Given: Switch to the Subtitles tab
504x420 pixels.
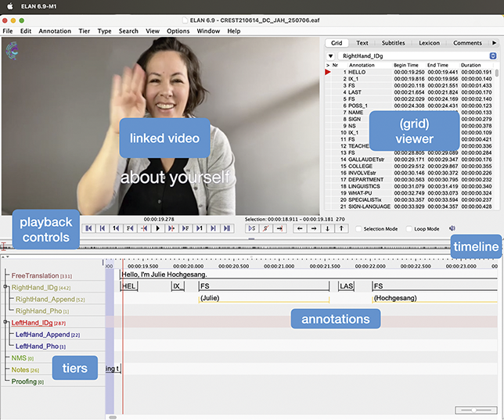Looking at the screenshot, I should (x=393, y=43).
